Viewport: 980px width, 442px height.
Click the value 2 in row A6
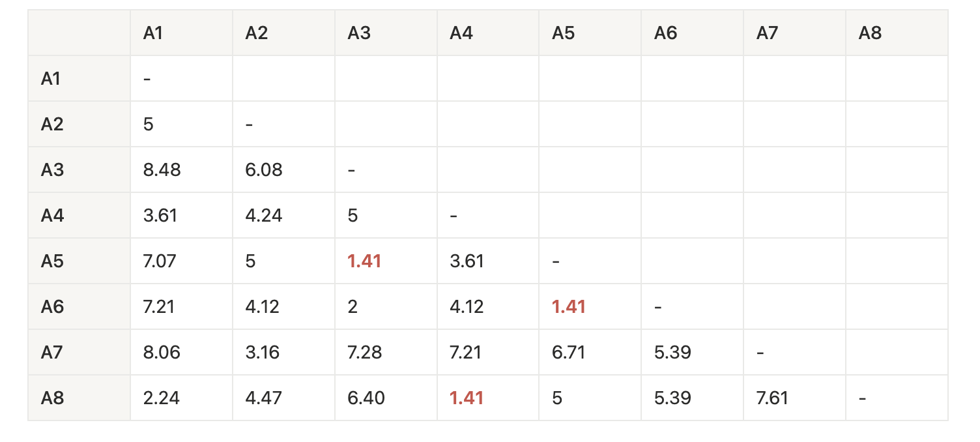coord(353,307)
